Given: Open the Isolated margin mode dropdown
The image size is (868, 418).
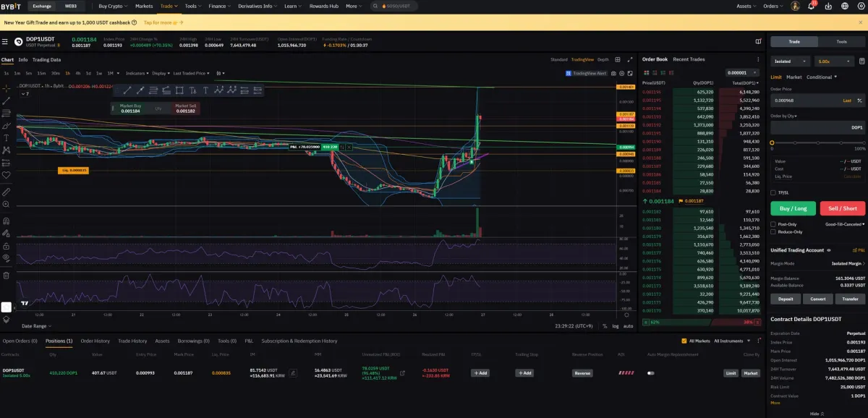Looking at the screenshot, I should click(x=790, y=61).
